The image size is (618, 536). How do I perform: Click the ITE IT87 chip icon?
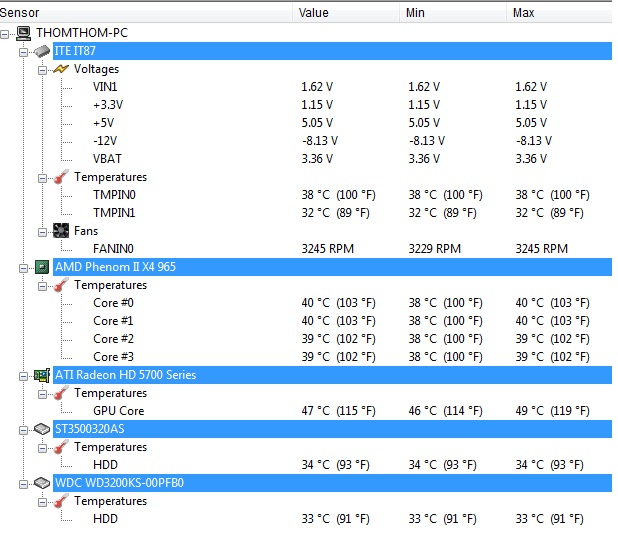pyautogui.click(x=42, y=51)
